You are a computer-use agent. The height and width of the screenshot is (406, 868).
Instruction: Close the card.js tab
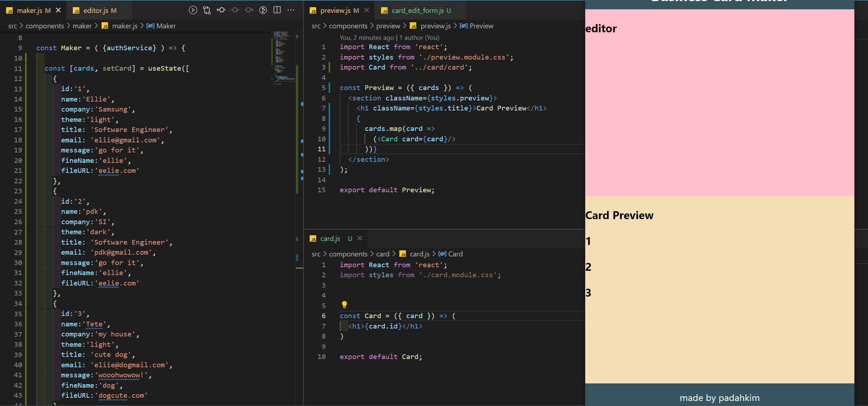click(360, 239)
